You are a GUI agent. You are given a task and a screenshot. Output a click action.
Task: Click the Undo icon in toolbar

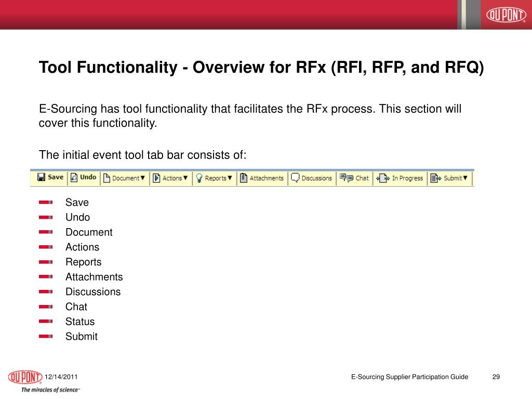(x=74, y=178)
